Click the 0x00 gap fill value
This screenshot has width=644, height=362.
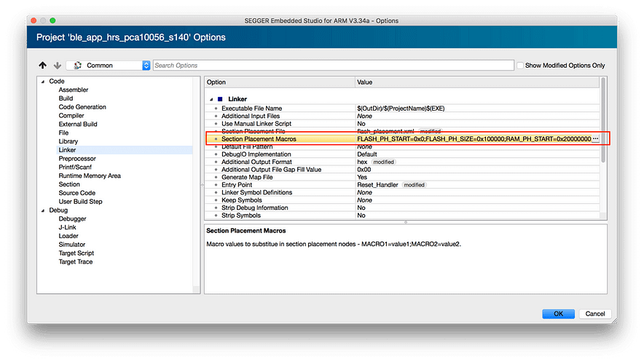(364, 170)
